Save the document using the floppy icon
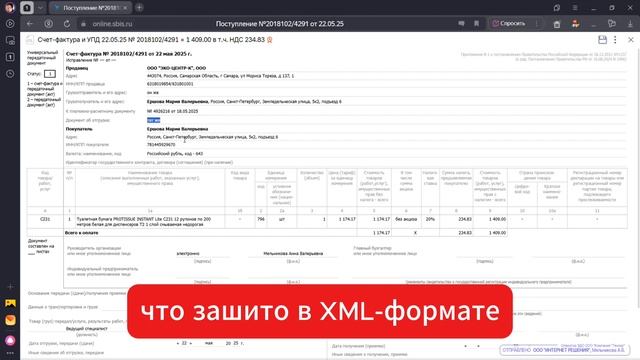Screen dimensions: 640x360 coord(602,40)
